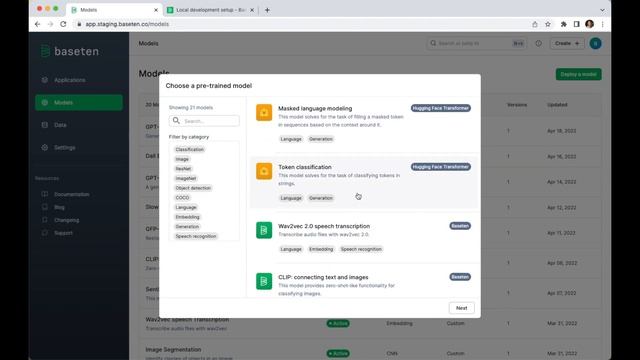Click Hugging Face Transformer badge on Masked language modeling
640x360 pixels.
pos(441,108)
